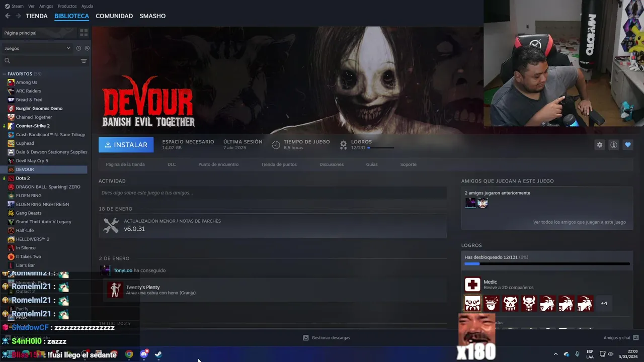644x362 pixels.
Task: Open the Productos menu
Action: point(67,6)
